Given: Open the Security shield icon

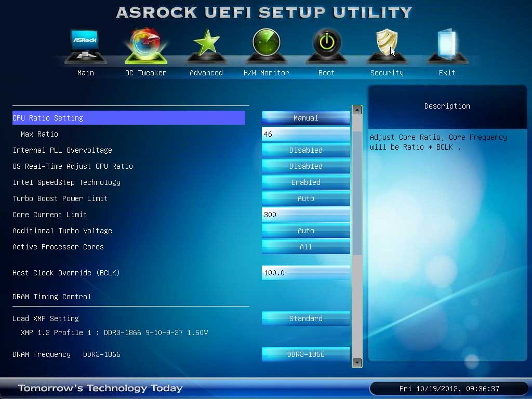Looking at the screenshot, I should pos(387,46).
